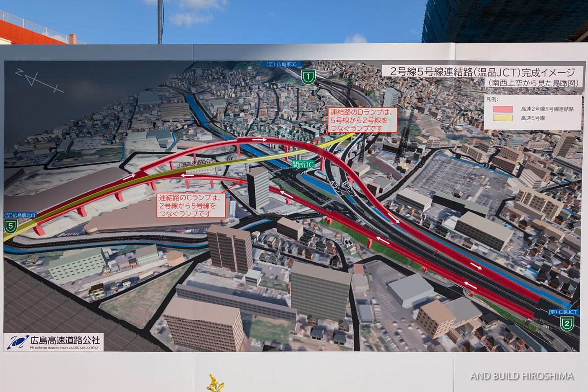Click the green route 1 shield marker
This screenshot has width=588, height=392.
click(308, 77)
